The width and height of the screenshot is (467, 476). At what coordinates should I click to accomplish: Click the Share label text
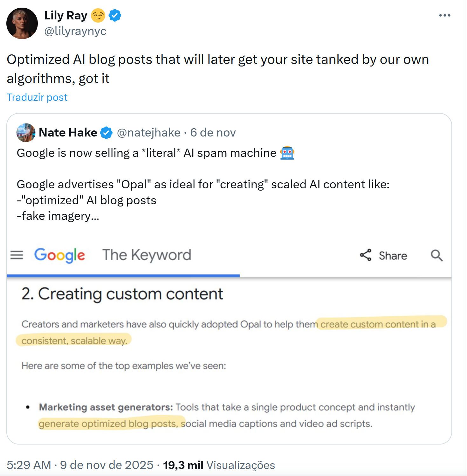pos(393,256)
